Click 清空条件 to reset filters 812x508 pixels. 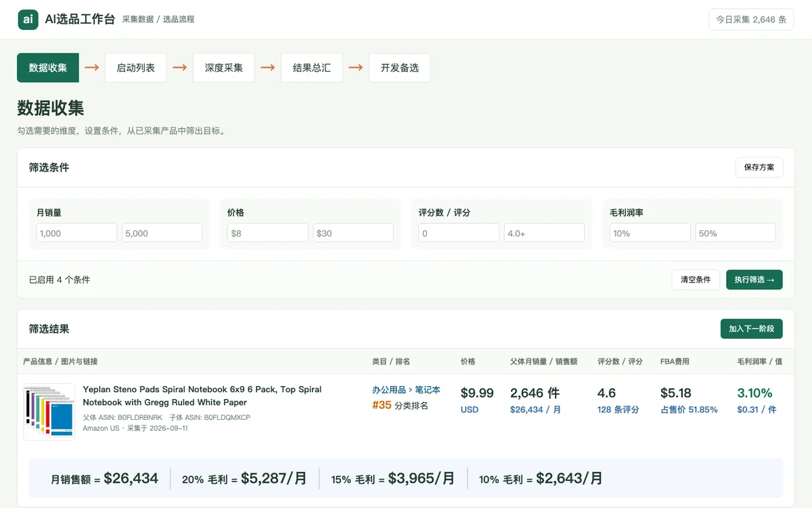click(x=696, y=280)
